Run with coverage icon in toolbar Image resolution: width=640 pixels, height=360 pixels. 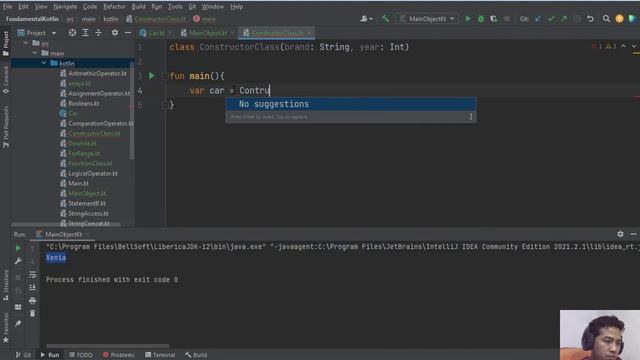tap(493, 19)
